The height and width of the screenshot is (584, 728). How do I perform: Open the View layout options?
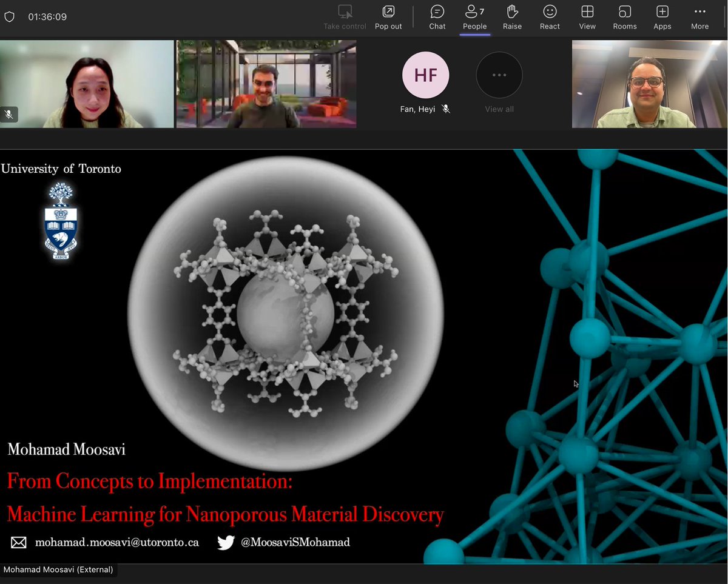(587, 16)
